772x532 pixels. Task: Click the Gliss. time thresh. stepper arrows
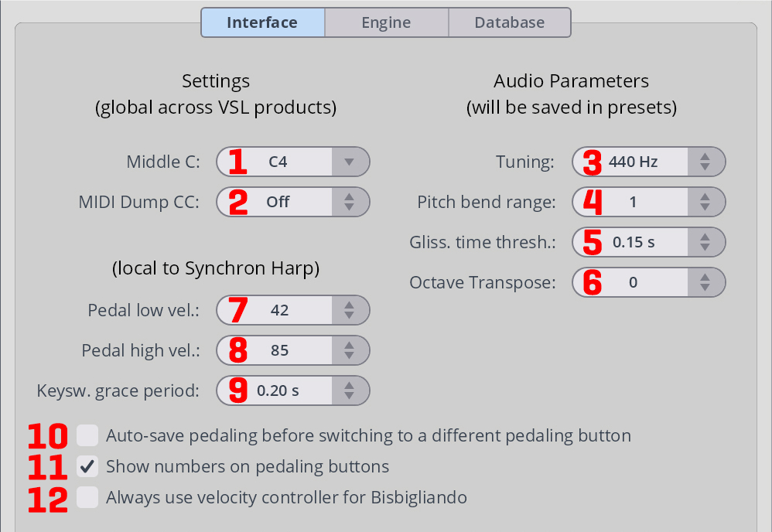click(705, 242)
